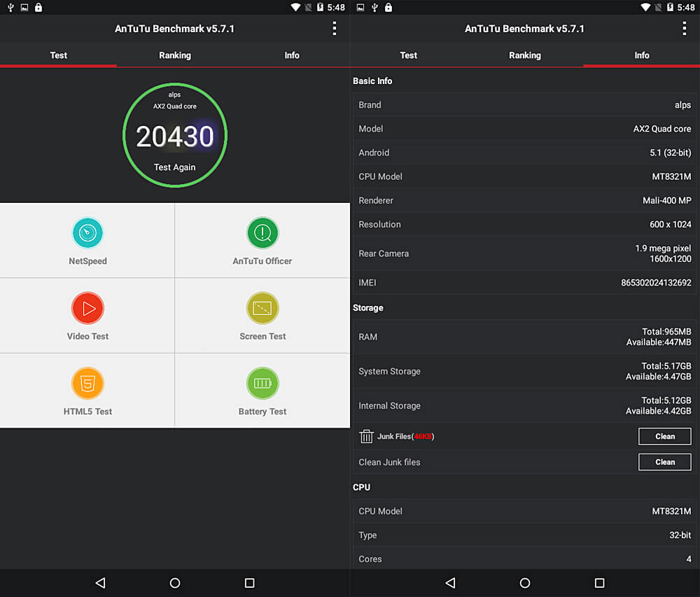Tap the Rear Camera 1.9 mega pixel row

(525, 253)
